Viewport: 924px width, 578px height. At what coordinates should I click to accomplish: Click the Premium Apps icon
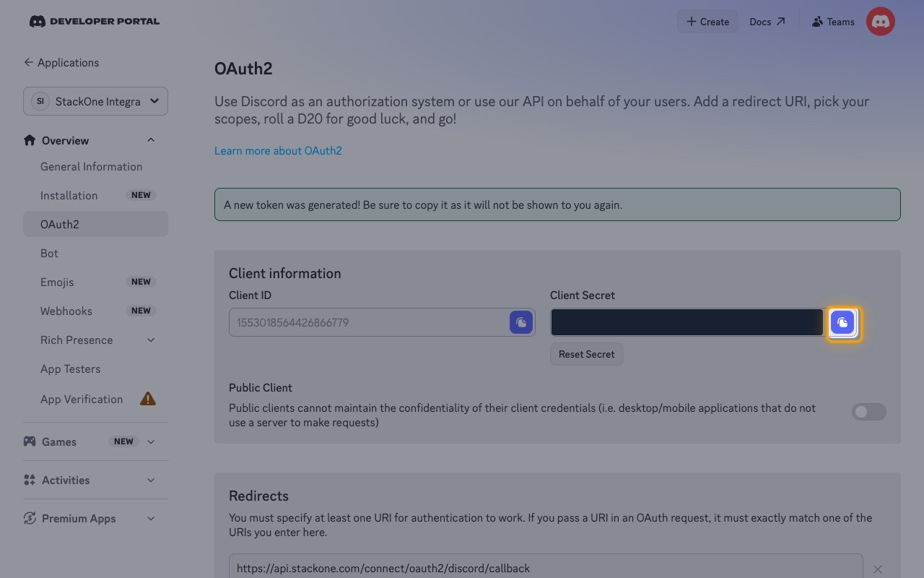tap(30, 518)
